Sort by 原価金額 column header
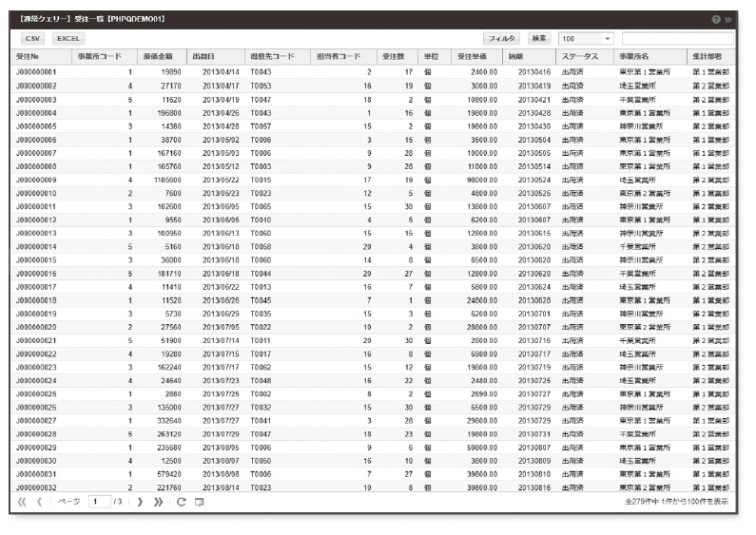Image resolution: width=756 pixels, height=535 pixels. [x=162, y=57]
